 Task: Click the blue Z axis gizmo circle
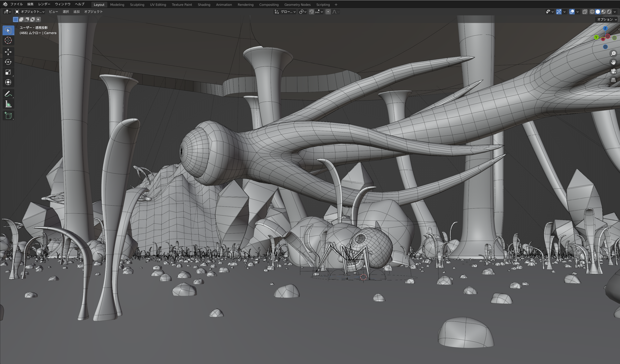tap(605, 28)
